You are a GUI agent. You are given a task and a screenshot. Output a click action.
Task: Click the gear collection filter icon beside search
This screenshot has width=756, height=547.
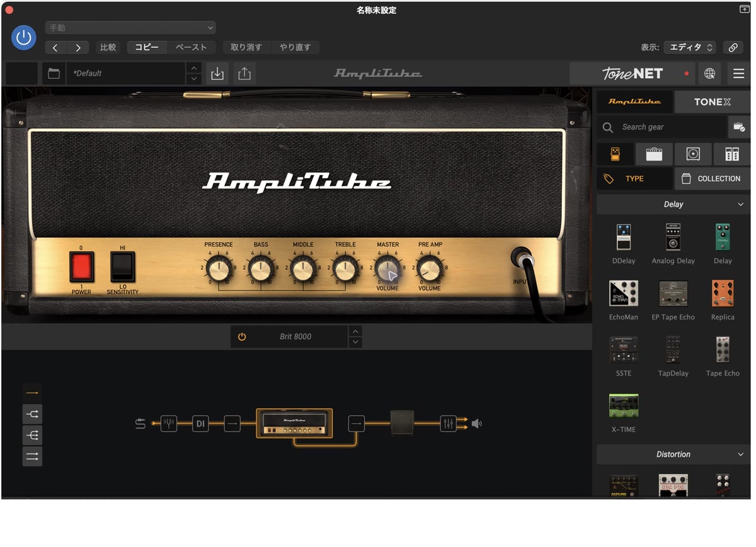(739, 127)
